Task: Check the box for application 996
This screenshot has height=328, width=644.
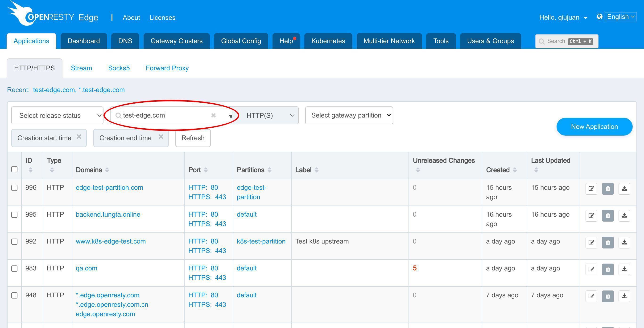Action: tap(15, 188)
